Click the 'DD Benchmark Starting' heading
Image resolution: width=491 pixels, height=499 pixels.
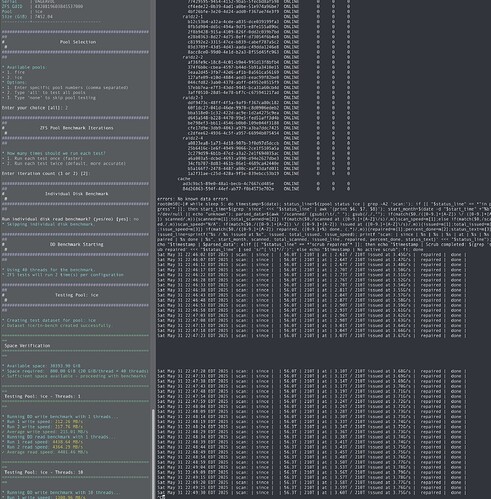(77, 244)
